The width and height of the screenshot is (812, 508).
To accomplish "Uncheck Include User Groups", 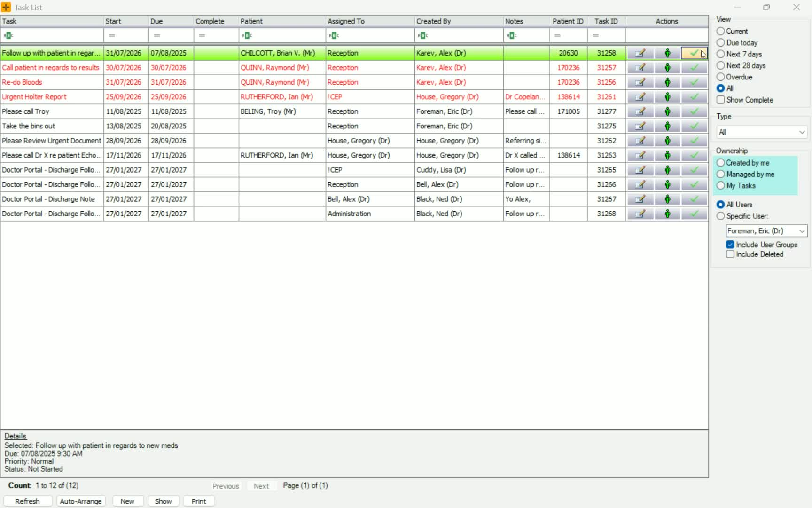I will [730, 245].
